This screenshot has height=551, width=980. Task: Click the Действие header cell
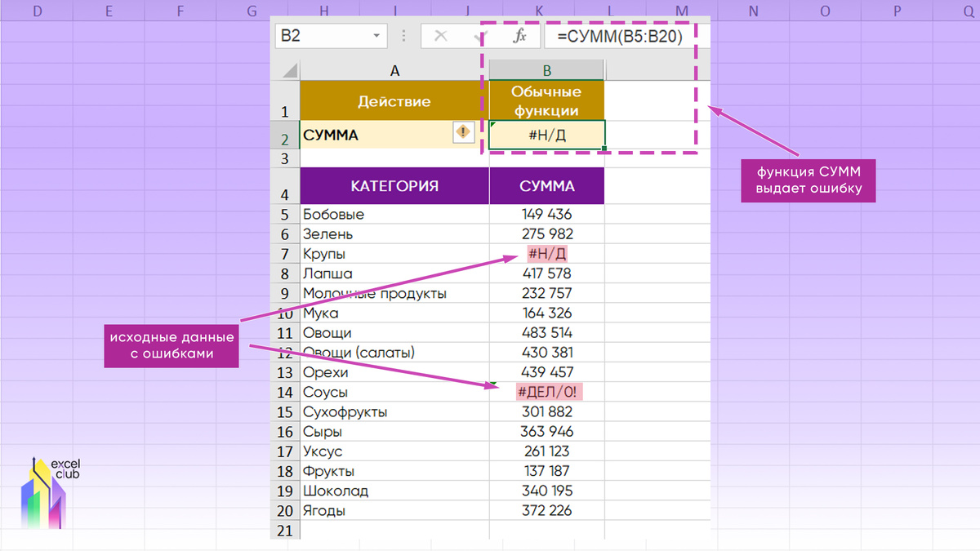click(x=394, y=100)
